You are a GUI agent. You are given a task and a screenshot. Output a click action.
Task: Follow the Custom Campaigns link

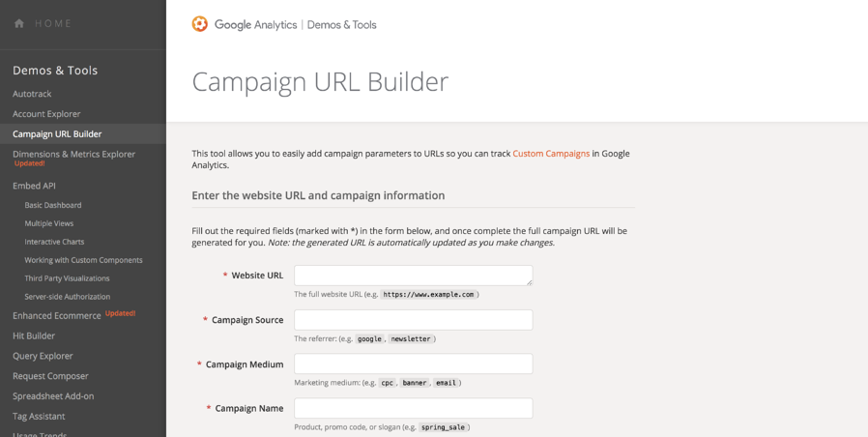(551, 154)
